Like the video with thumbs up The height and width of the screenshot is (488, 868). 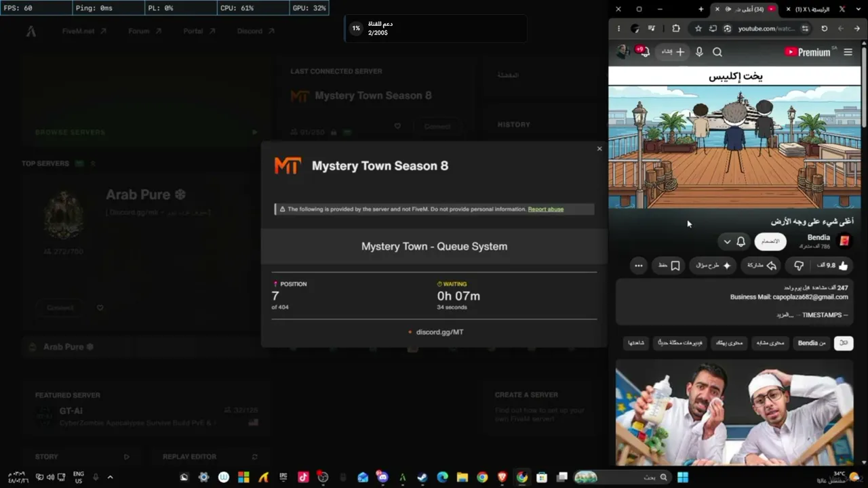(833, 266)
